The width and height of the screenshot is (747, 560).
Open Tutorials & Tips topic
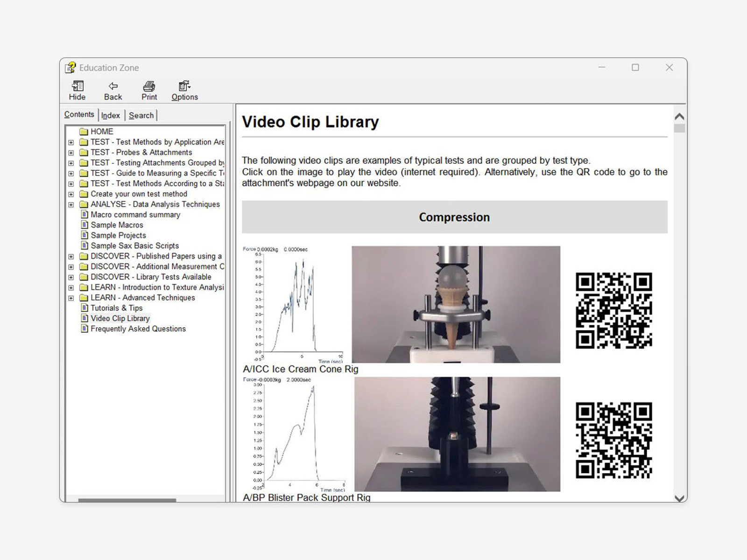pos(116,308)
